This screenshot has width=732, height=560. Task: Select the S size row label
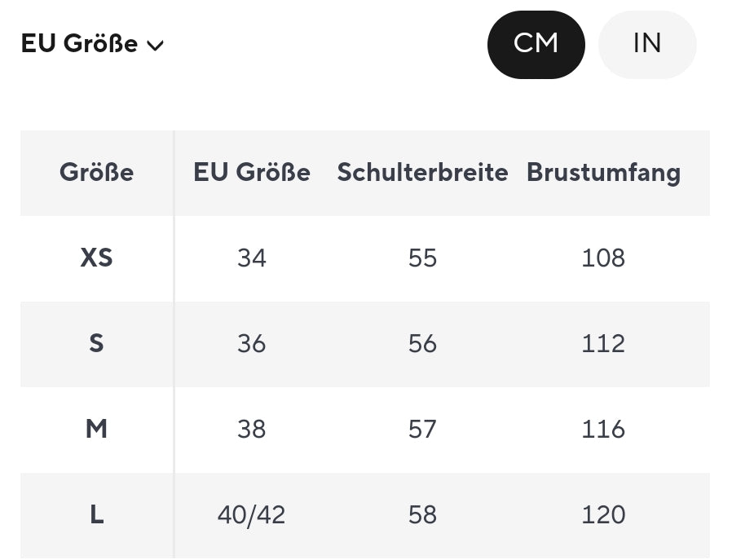[96, 344]
